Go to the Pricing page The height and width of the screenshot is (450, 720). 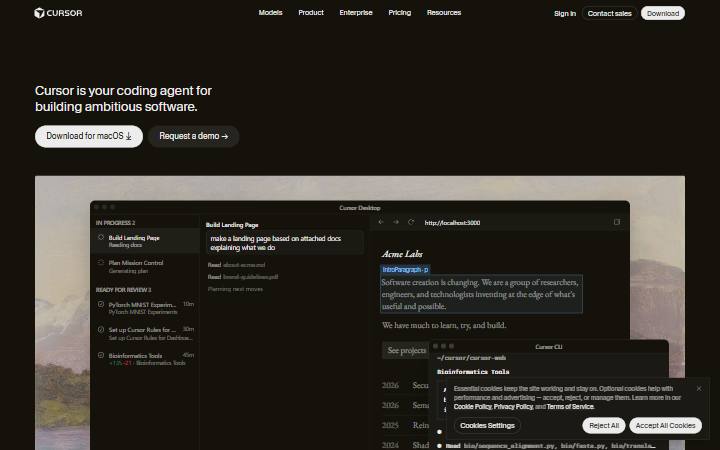coord(399,13)
